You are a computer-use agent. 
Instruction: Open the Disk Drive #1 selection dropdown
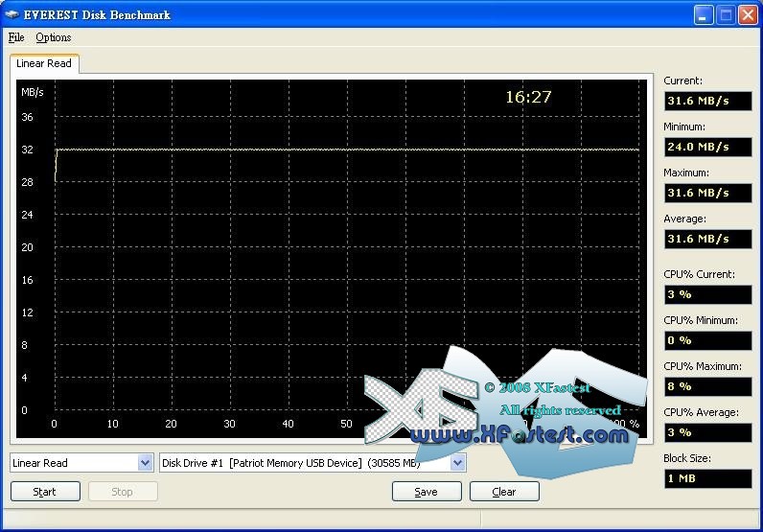point(457,463)
